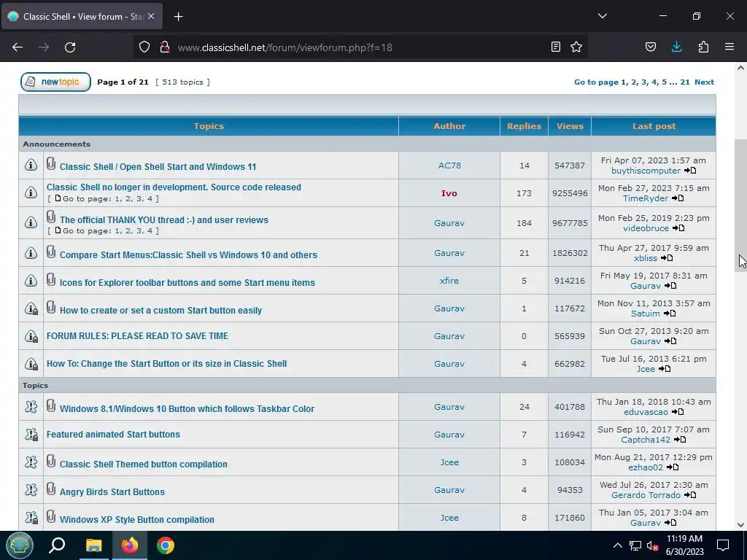Click views count 9255496

point(570,192)
